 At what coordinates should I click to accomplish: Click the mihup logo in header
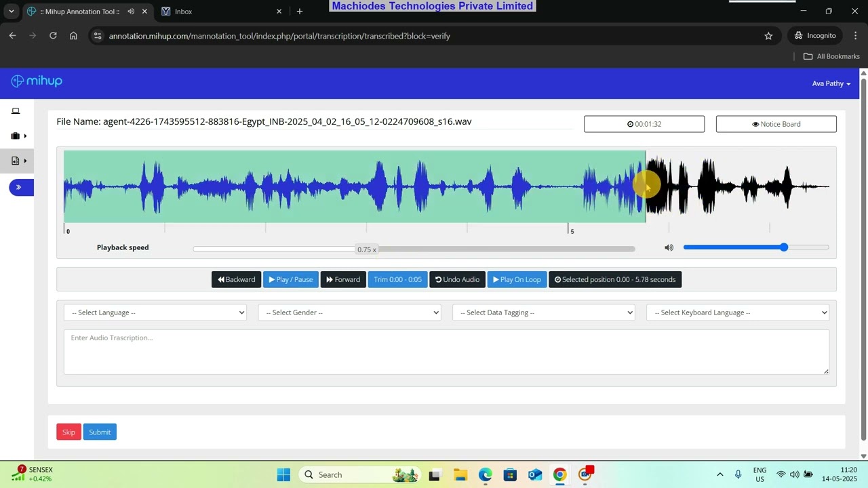[x=37, y=81]
